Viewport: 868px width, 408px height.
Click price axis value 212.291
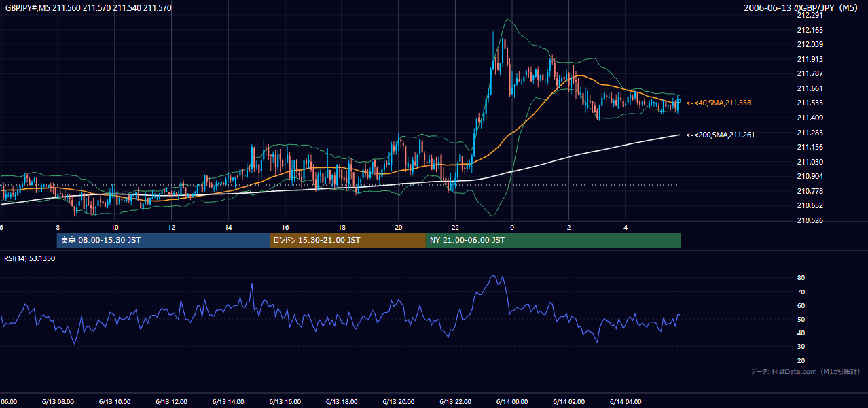[809, 16]
